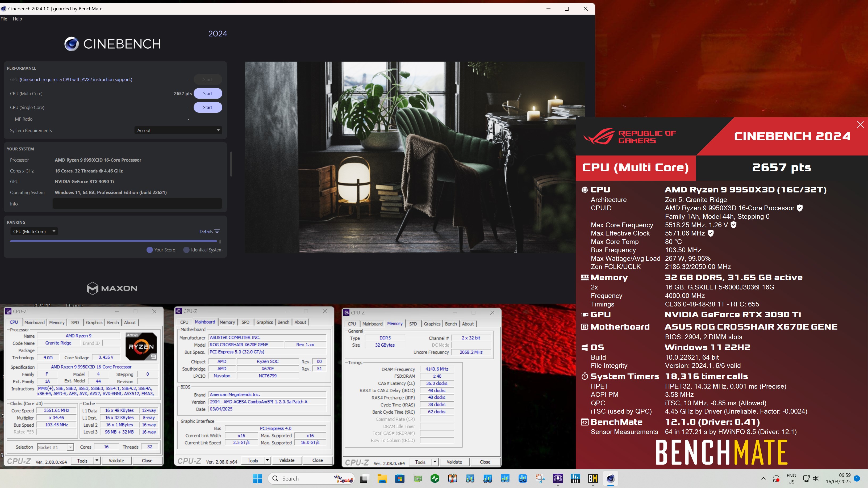The height and width of the screenshot is (488, 868).
Task: Click the Cinebench taskbar icon
Action: pyautogui.click(x=611, y=479)
